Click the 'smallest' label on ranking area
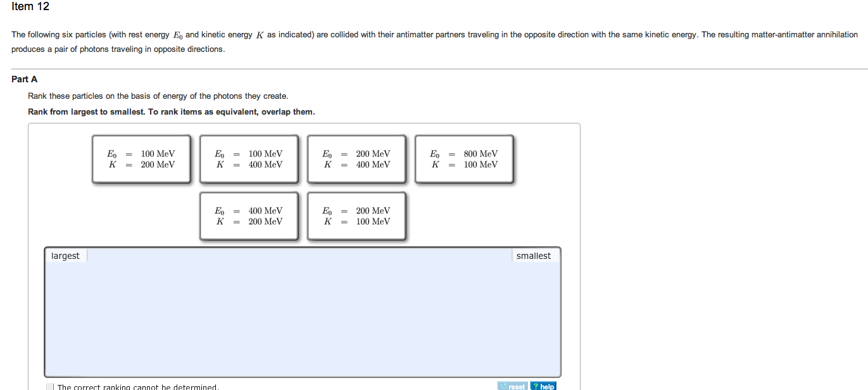 (533, 256)
